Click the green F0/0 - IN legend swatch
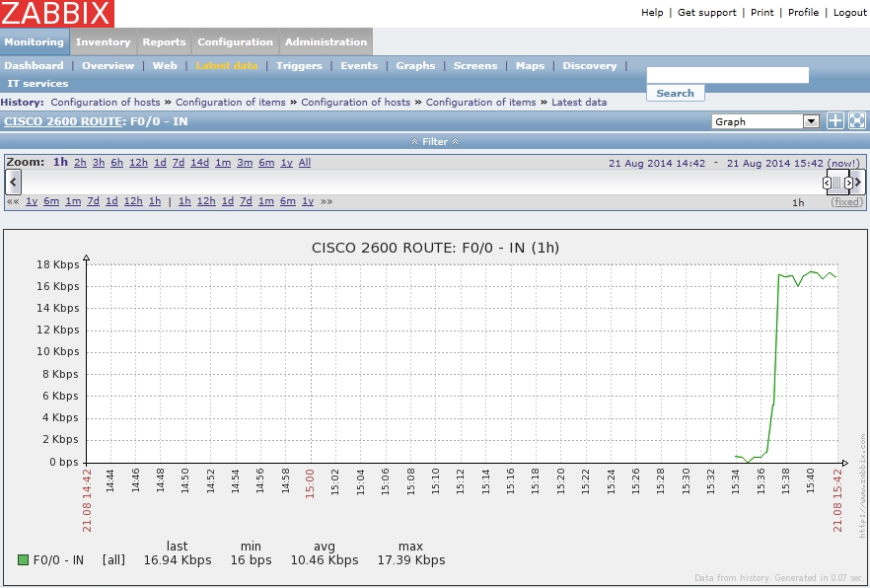This screenshot has height=588, width=870. pos(23,559)
